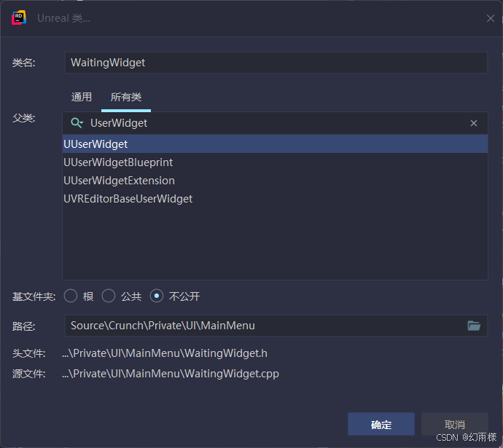Viewport: 503px width, 448px height.
Task: Select UVREditorBaseUserWidget in the class list
Action: point(276,199)
